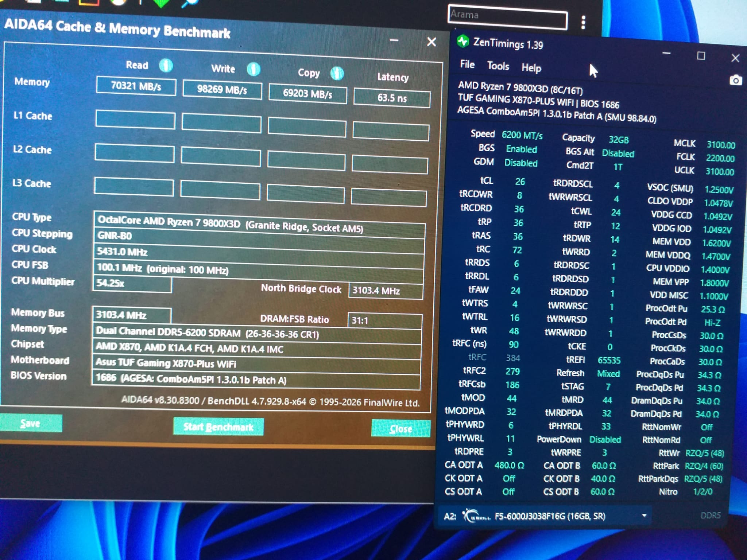This screenshot has height=560, width=747.
Task: Click the CK ODT B value 40.0 Ω
Action: pos(603,478)
